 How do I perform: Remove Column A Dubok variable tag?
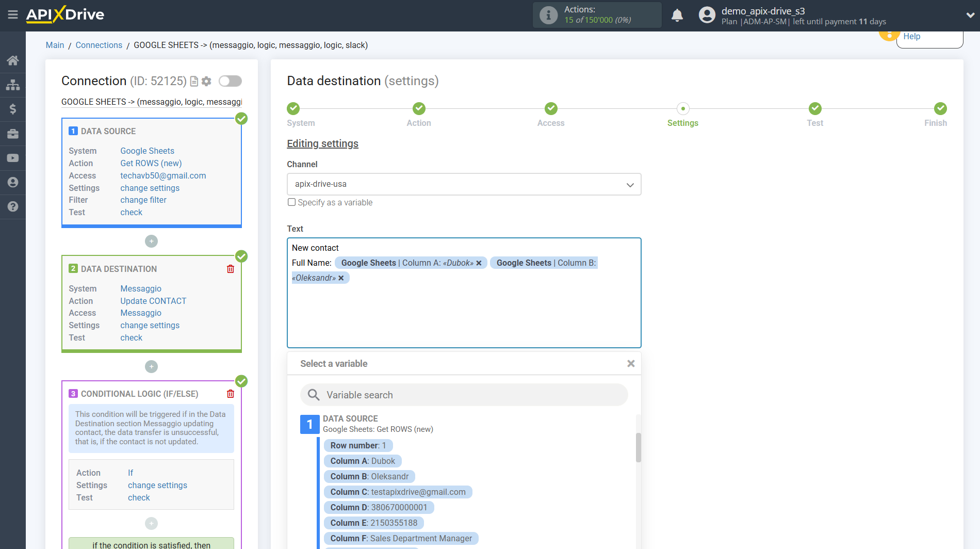(479, 263)
